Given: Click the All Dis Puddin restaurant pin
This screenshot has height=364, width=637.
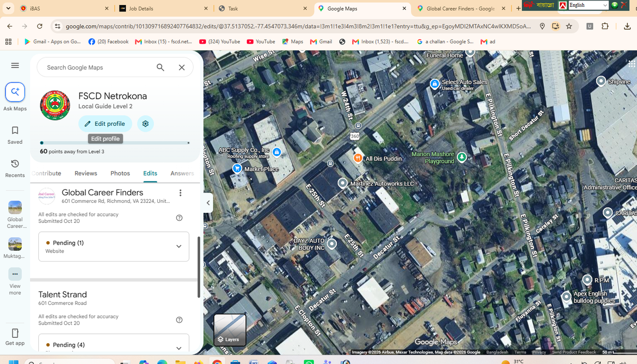Looking at the screenshot, I should tap(357, 158).
